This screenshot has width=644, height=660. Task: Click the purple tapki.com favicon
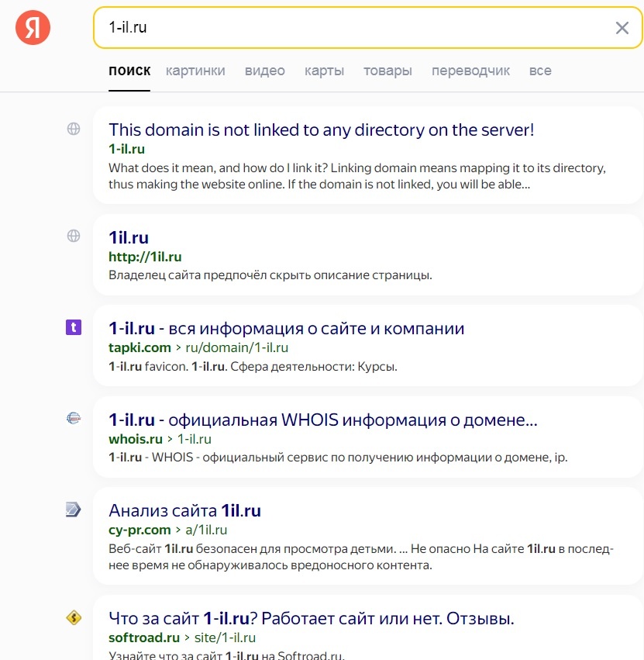tap(74, 327)
